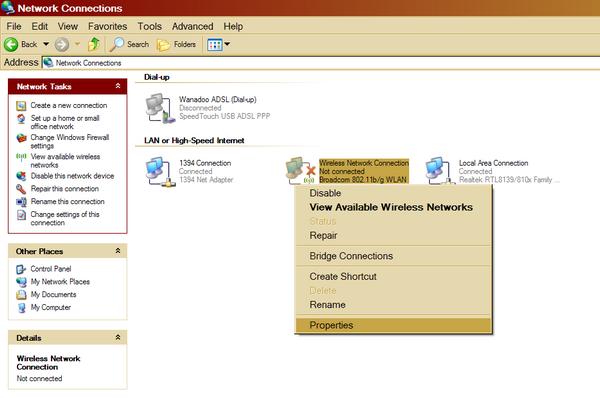Collapse the Network Tasks panel
Screen dimensions: 600x398
pyautogui.click(x=118, y=86)
